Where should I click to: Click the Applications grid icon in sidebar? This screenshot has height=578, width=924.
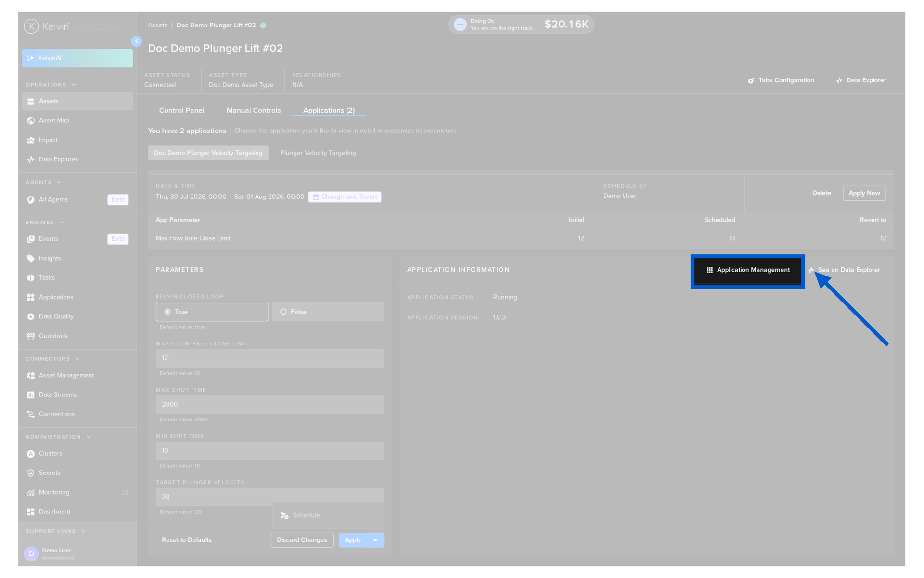point(31,297)
